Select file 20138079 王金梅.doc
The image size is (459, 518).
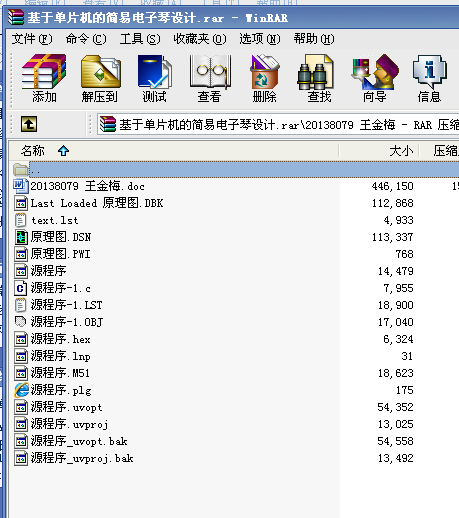click(87, 186)
